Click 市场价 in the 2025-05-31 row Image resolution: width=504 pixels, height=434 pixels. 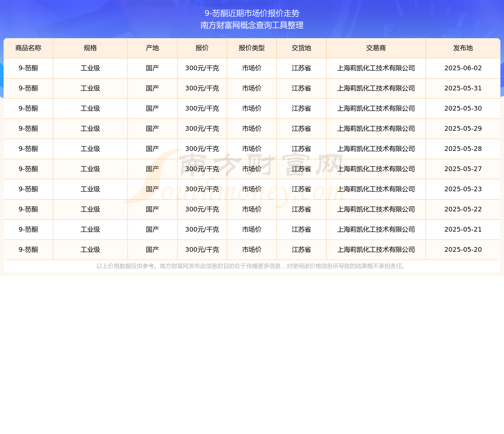coord(252,88)
